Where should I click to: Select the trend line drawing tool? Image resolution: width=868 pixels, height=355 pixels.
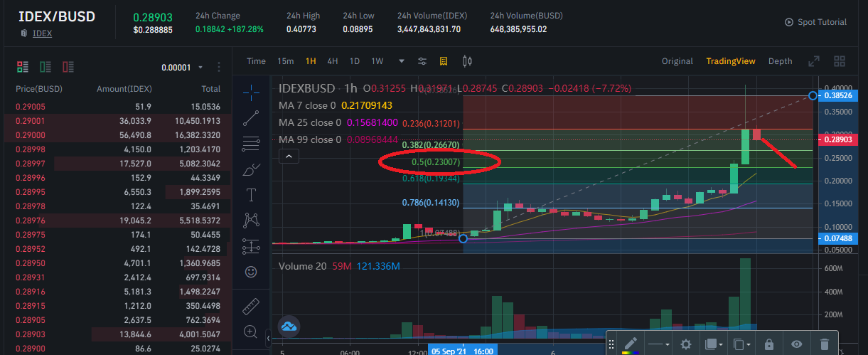251,118
